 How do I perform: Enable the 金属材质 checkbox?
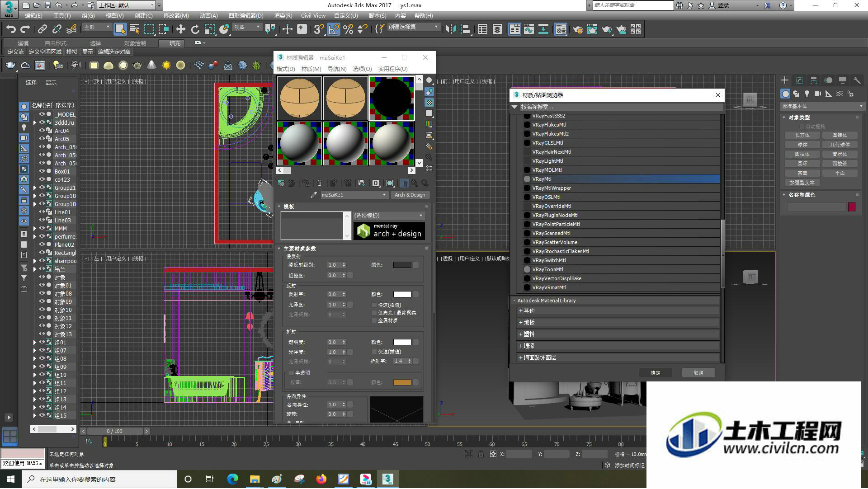[x=374, y=320]
